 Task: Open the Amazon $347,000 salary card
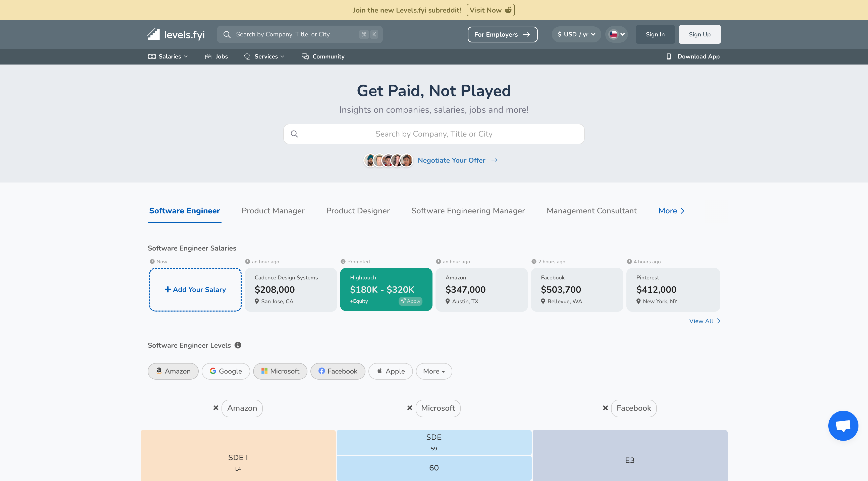point(481,290)
